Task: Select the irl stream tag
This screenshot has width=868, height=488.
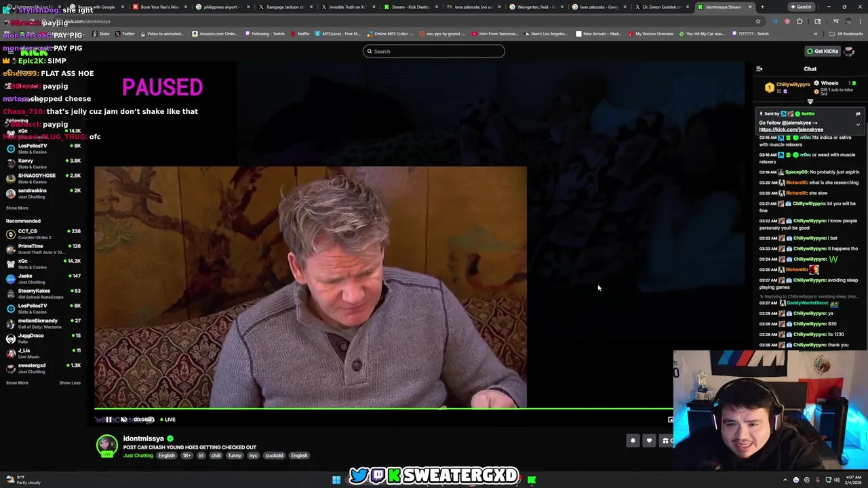Action: (x=201, y=455)
